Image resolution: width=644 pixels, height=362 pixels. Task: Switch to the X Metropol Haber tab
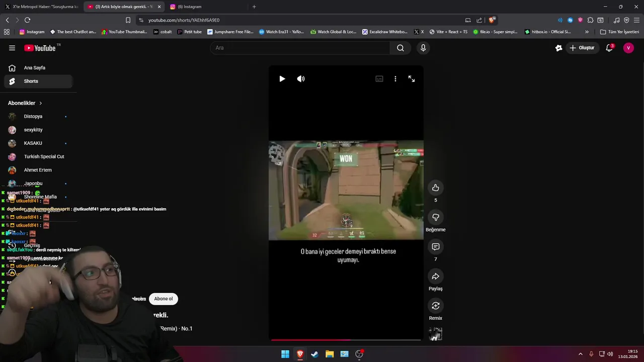41,7
